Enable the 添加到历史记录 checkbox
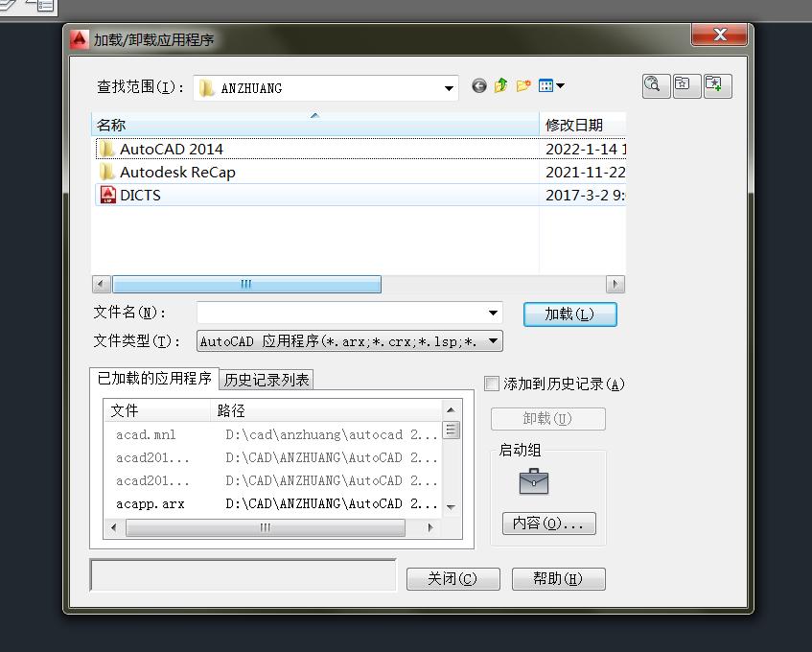 (492, 383)
